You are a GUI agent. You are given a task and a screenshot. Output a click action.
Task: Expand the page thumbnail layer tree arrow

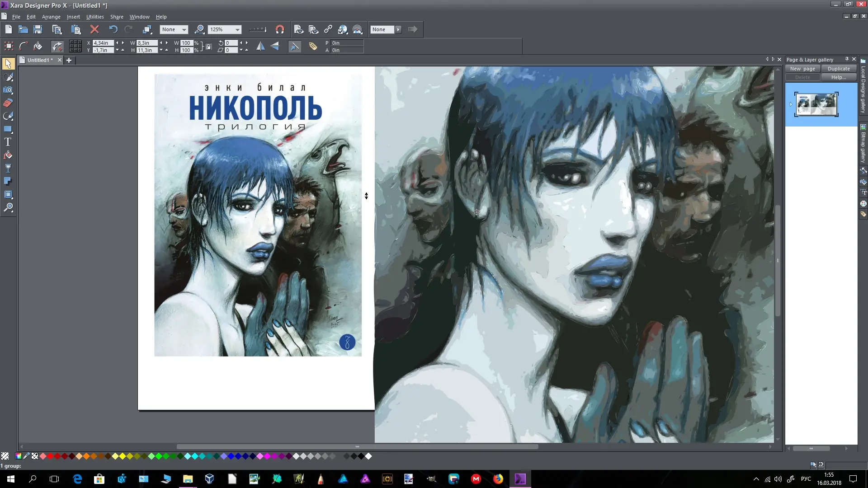pyautogui.click(x=791, y=104)
